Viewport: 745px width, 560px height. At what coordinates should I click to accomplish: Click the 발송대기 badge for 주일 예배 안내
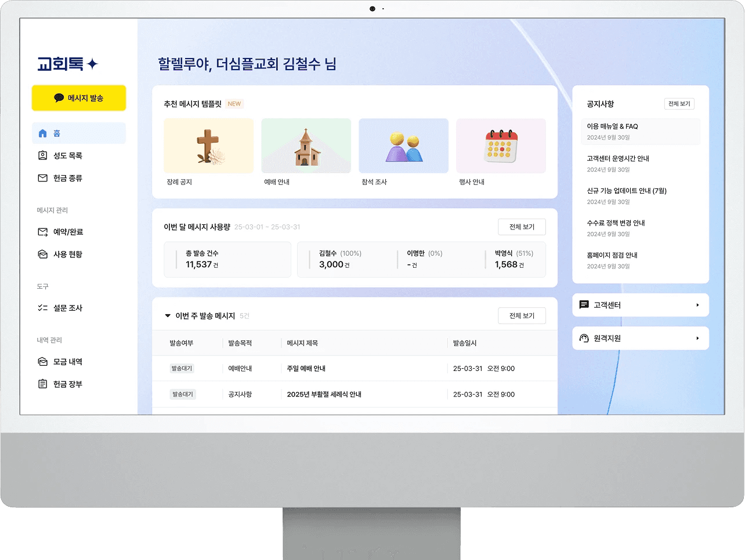click(183, 368)
